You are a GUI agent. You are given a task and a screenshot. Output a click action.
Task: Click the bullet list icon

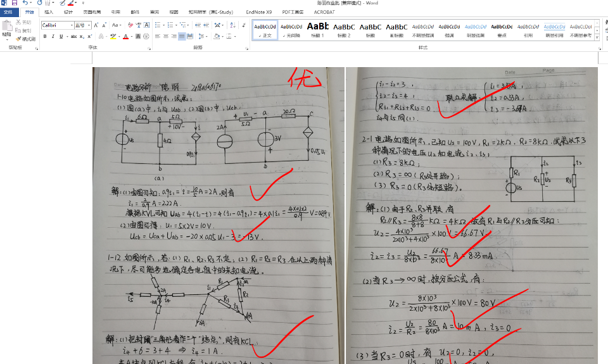click(x=157, y=25)
